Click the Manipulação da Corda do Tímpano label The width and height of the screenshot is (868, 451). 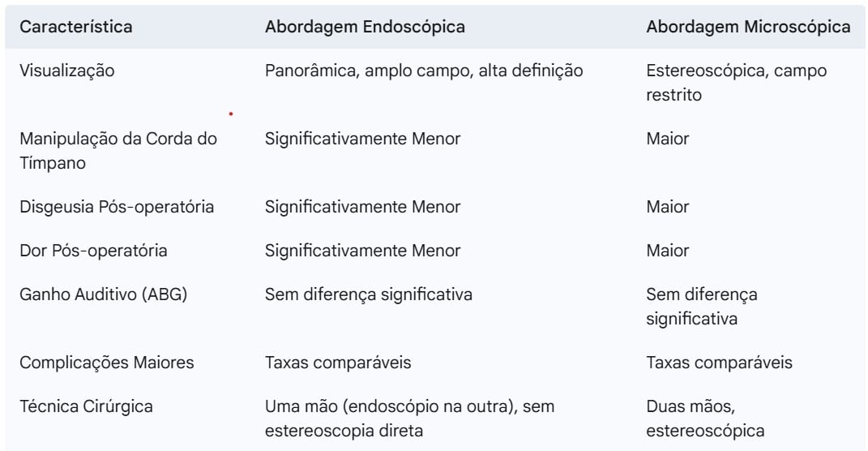[118, 151]
